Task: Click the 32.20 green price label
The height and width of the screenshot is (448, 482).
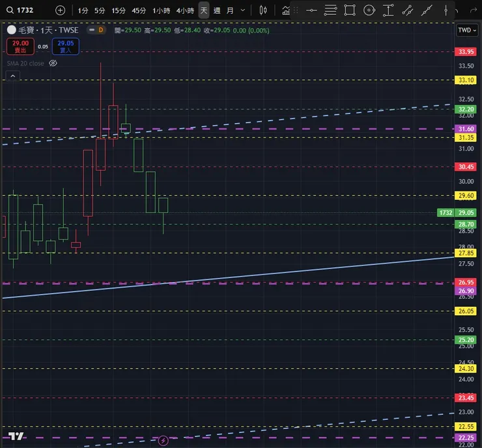Action: tap(466, 109)
